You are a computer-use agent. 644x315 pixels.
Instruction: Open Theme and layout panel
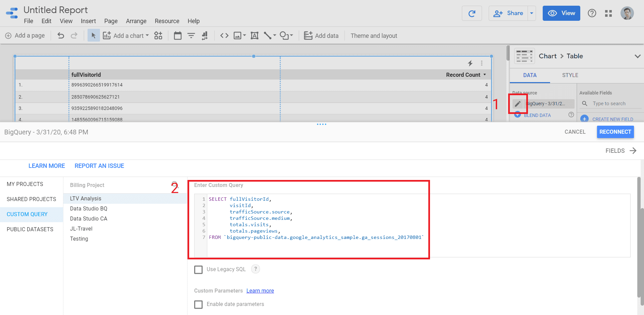(x=374, y=36)
